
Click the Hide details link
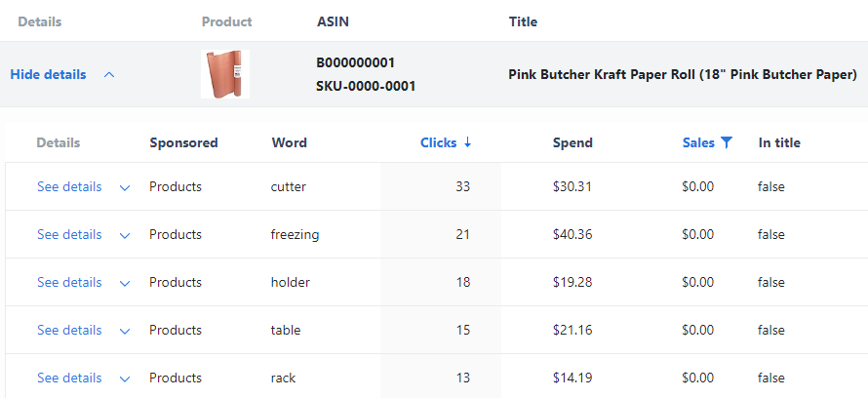48,74
